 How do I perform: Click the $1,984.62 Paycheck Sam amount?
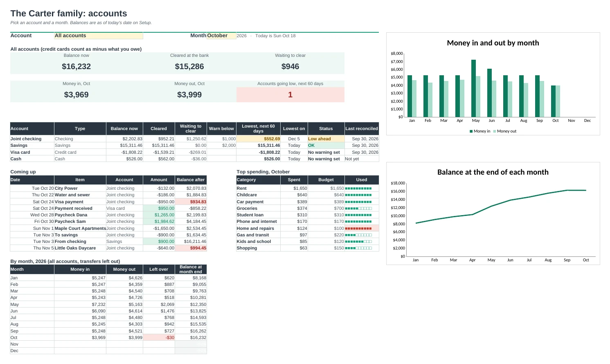pyautogui.click(x=159, y=221)
